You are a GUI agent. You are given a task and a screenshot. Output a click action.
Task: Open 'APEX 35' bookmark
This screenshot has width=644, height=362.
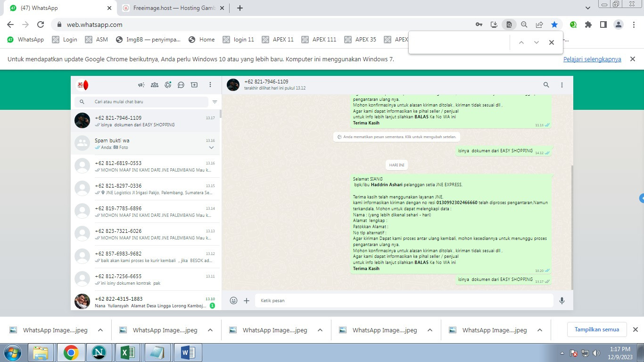[360, 40]
